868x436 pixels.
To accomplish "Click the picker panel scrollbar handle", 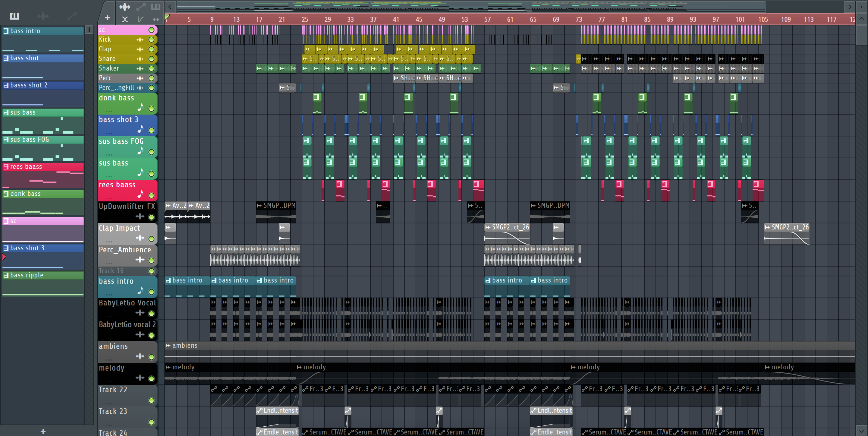I will coord(89,30).
